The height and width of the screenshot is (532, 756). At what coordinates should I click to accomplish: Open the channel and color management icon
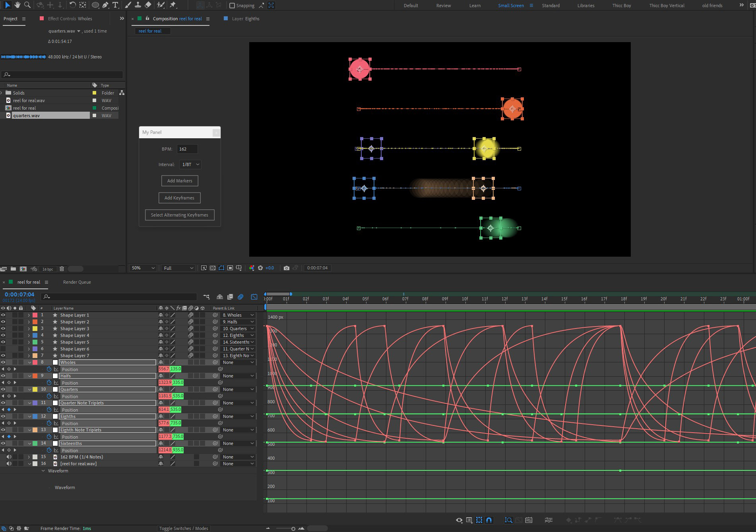click(252, 268)
